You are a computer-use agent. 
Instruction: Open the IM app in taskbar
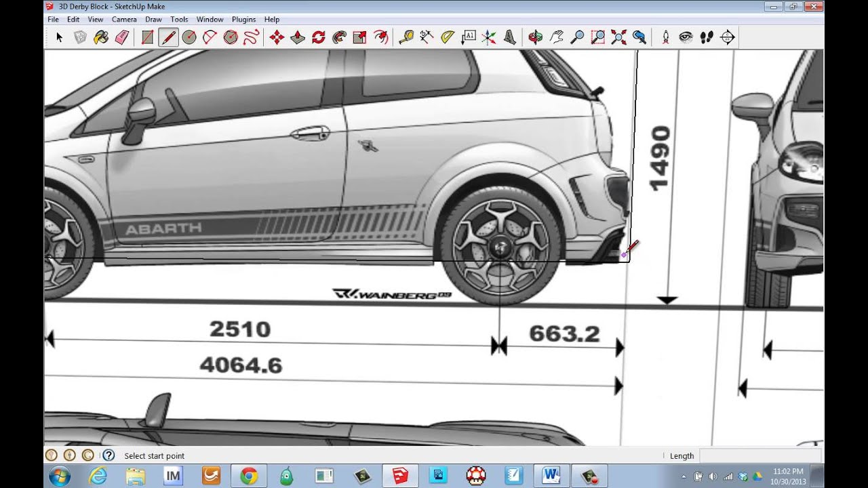tap(173, 476)
